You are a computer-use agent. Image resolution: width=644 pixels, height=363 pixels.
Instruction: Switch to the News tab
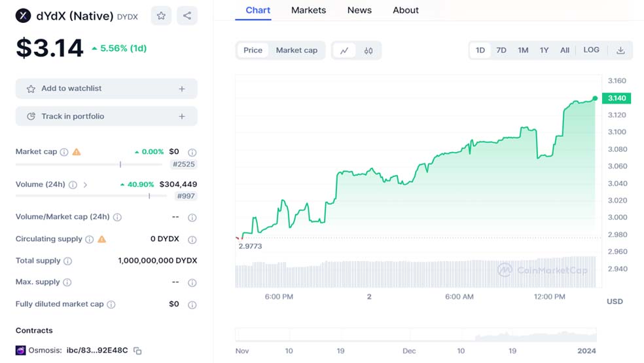tap(359, 10)
